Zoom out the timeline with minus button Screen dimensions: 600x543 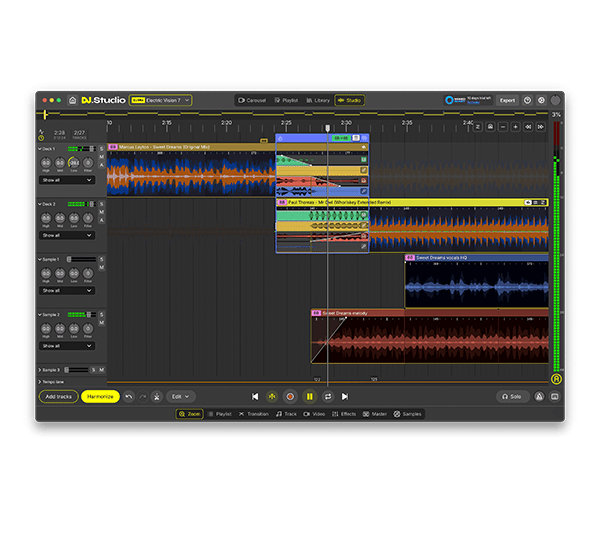[503, 127]
